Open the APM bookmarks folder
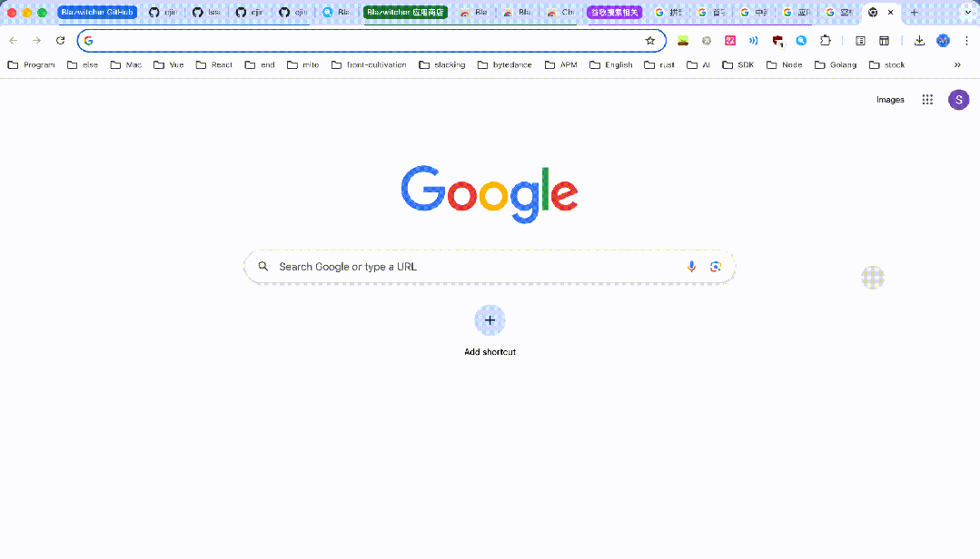 (561, 65)
